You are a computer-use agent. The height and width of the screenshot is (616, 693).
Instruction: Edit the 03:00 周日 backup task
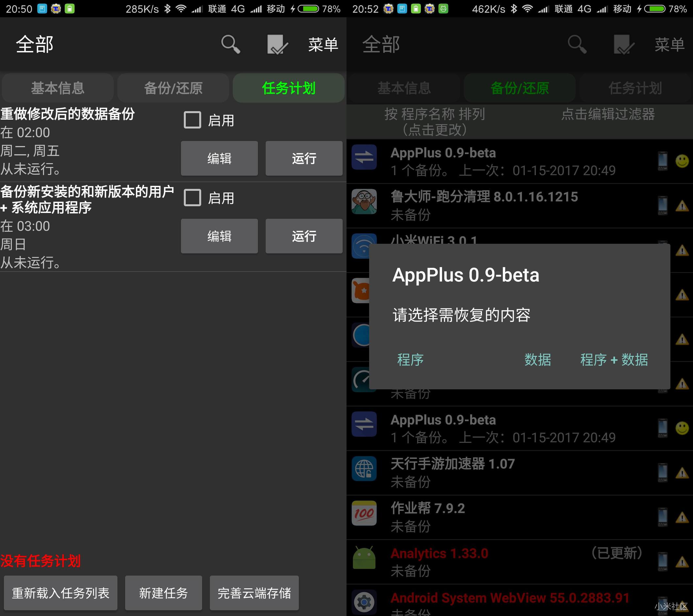click(219, 236)
